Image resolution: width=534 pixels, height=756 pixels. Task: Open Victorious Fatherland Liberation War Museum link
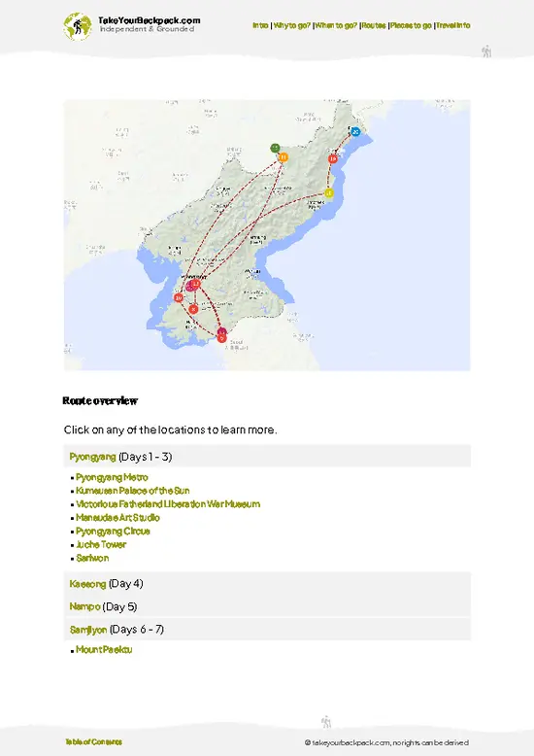coord(168,504)
